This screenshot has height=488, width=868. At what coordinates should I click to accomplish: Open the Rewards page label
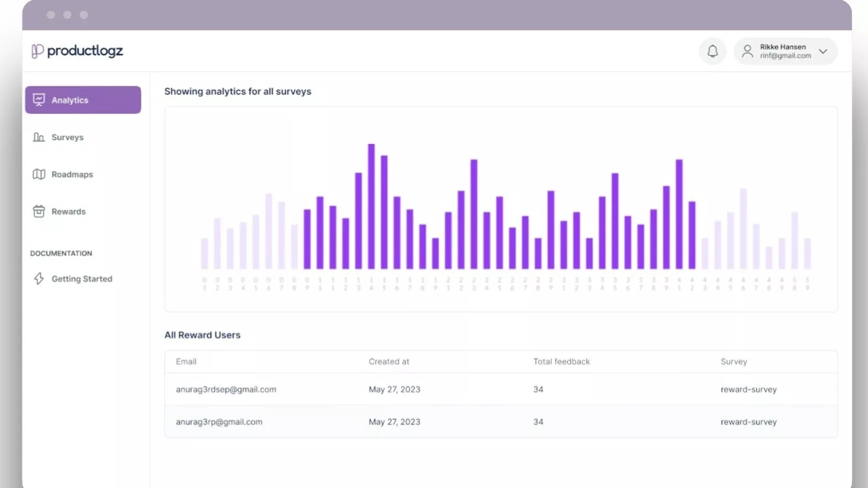coord(69,211)
